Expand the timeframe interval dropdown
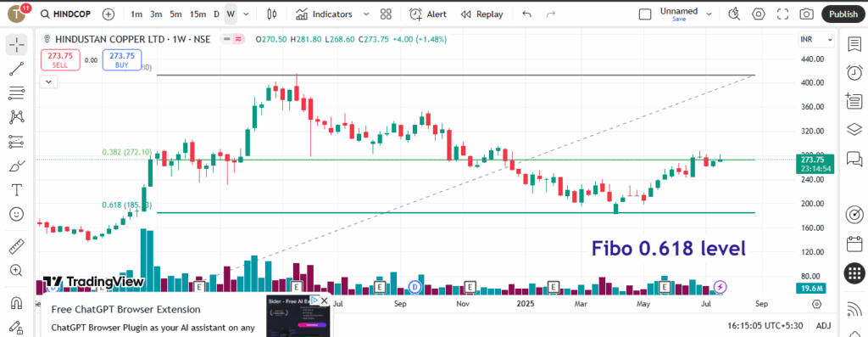The width and height of the screenshot is (868, 337). point(247,14)
